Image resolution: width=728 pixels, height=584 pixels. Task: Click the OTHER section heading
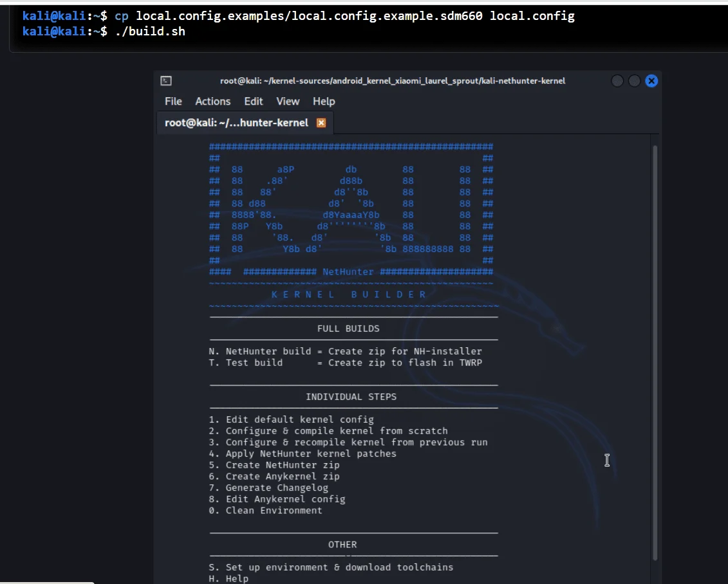[x=342, y=545]
